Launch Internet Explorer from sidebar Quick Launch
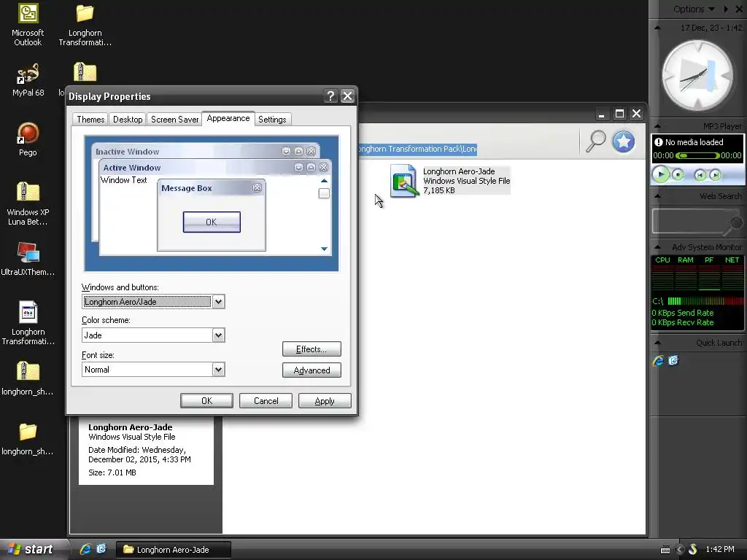This screenshot has width=747, height=560. click(x=659, y=360)
